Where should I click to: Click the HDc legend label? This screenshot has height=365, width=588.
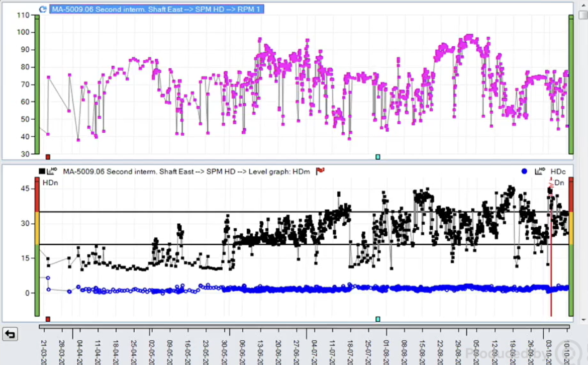[x=558, y=171]
